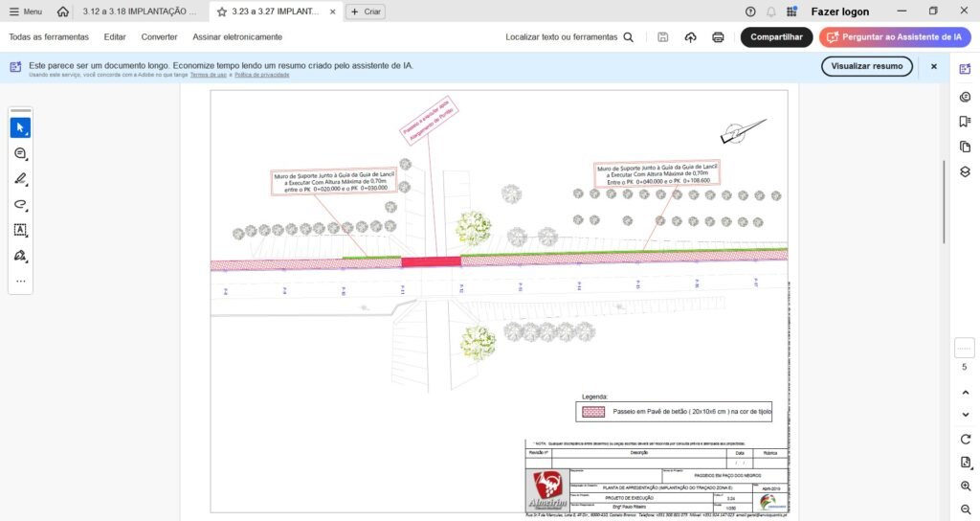Open the layers panel in right sidebar
The height and width of the screenshot is (521, 980).
(965, 171)
